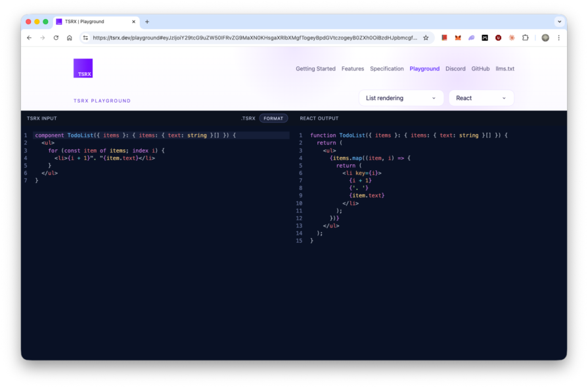Click the FORMAT button
Viewport: 588px width, 388px height.
coord(273,118)
